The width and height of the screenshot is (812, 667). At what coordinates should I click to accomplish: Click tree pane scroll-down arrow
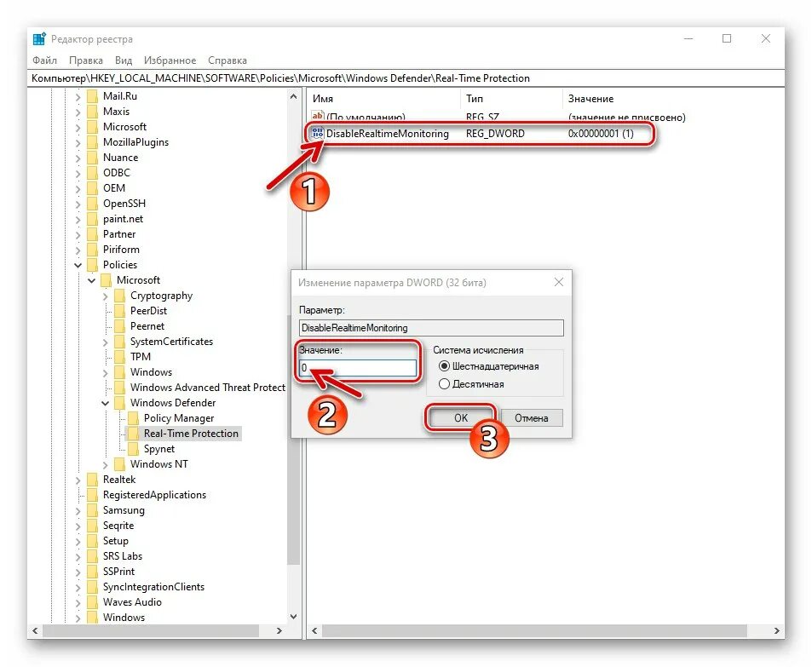click(293, 617)
